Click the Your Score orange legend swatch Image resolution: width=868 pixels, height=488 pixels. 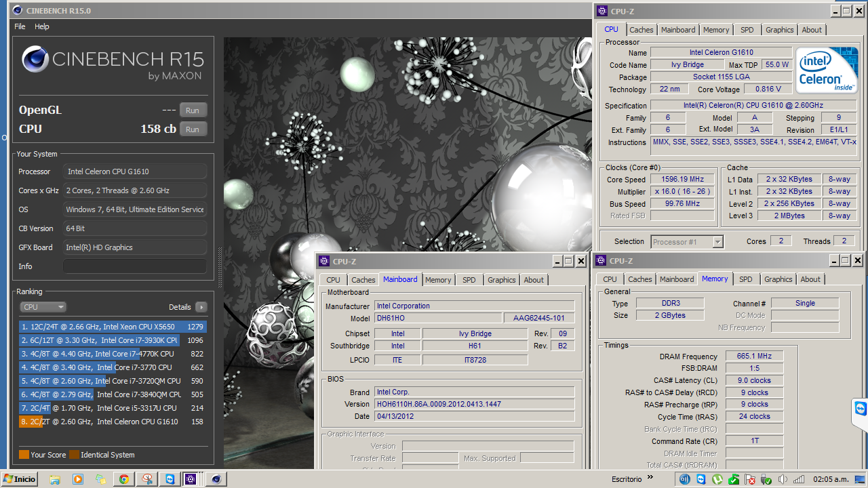click(24, 455)
